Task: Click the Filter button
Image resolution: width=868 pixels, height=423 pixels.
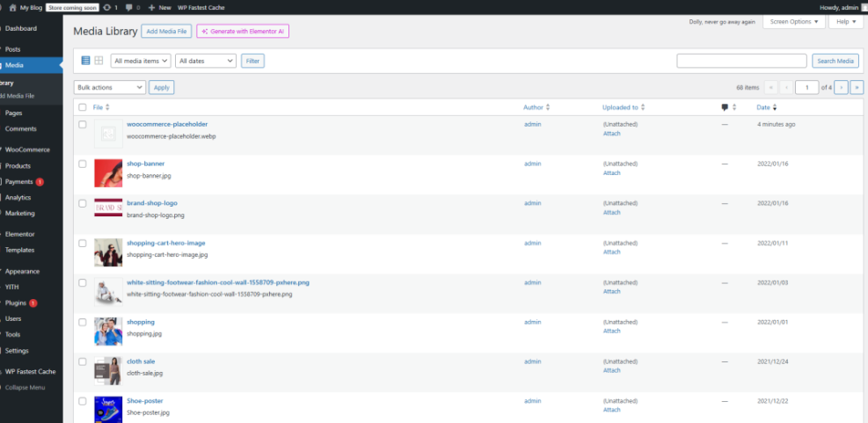Action: [252, 61]
